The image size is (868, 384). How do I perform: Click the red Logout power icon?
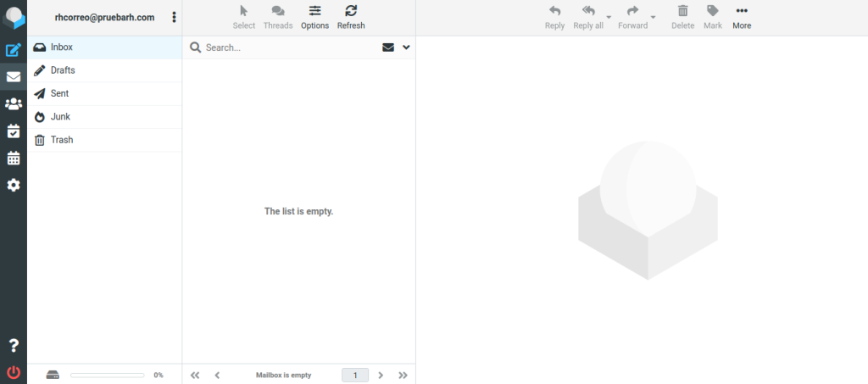[14, 371]
